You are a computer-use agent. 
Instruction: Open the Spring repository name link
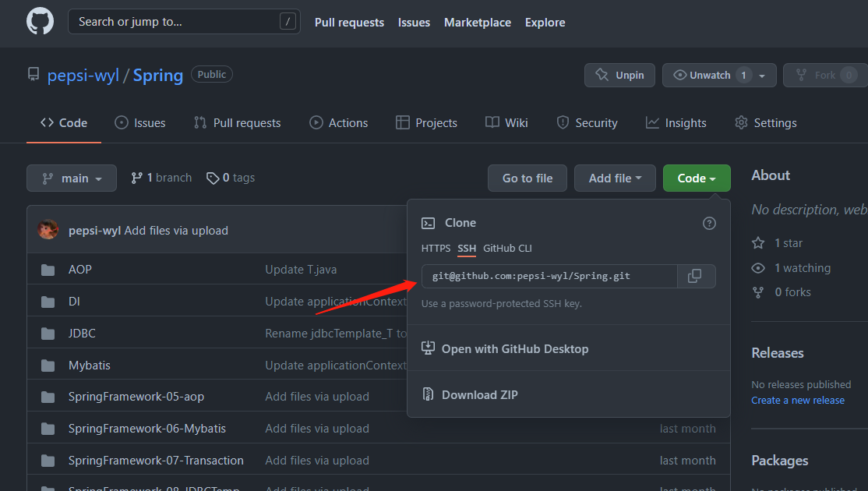pos(157,76)
